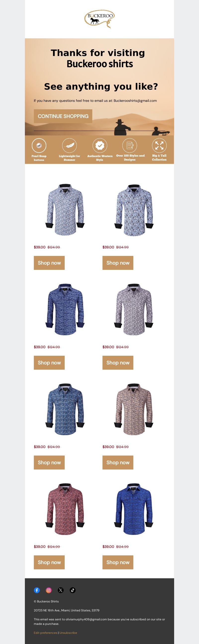Click Shop now under the navy blue shirt

point(49,362)
